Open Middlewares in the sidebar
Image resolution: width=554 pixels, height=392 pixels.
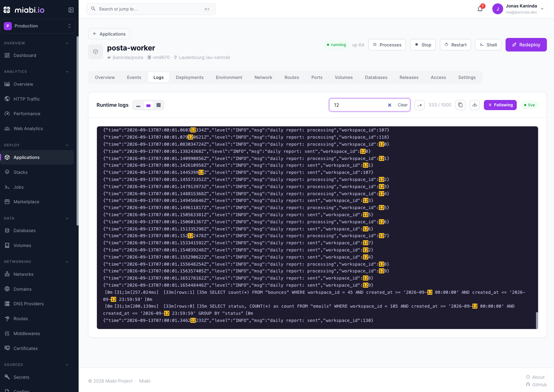coord(37,333)
